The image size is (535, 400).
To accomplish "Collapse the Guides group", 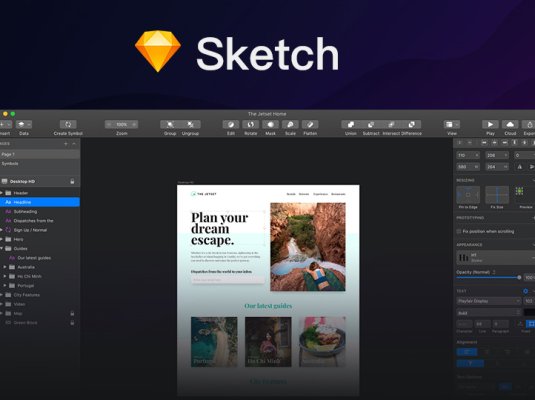I will coord(1,248).
